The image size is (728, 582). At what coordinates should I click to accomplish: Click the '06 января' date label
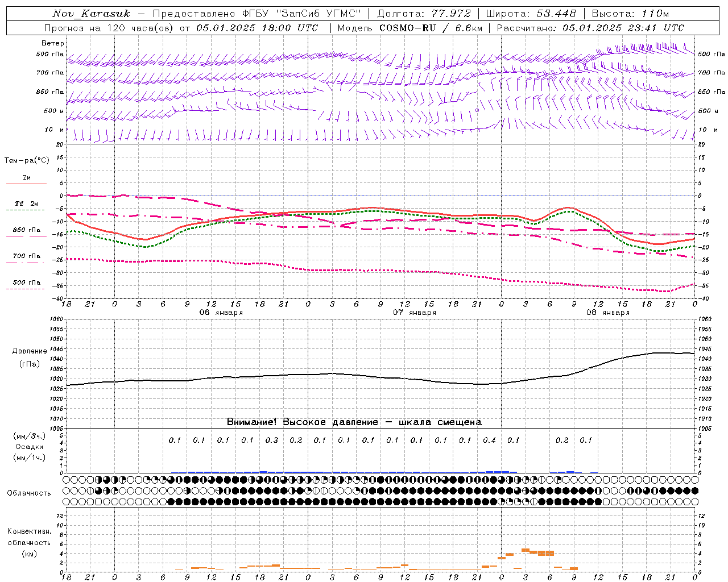coord(221,313)
